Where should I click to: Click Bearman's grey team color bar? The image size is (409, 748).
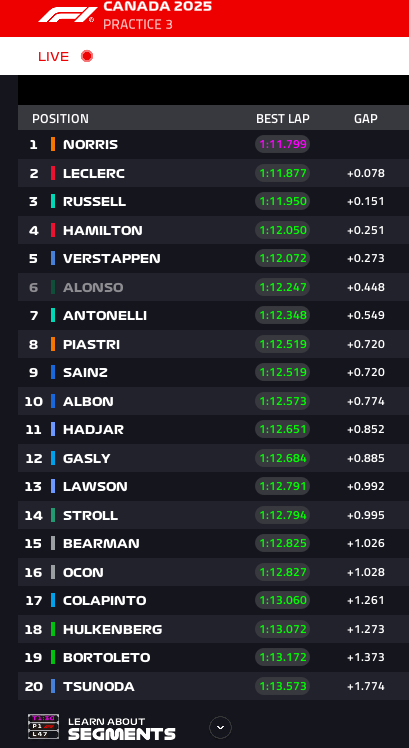pos(53,543)
